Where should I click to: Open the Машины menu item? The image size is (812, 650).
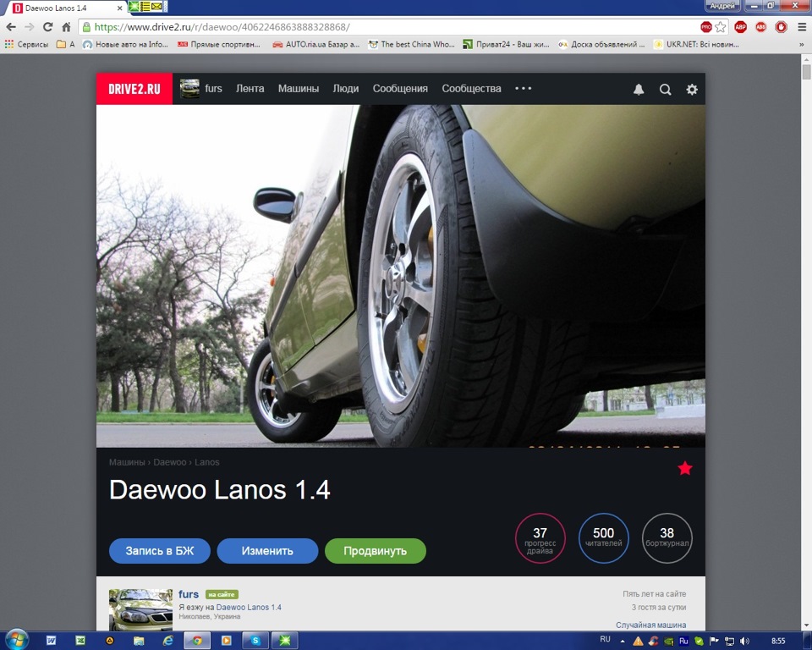pyautogui.click(x=299, y=89)
